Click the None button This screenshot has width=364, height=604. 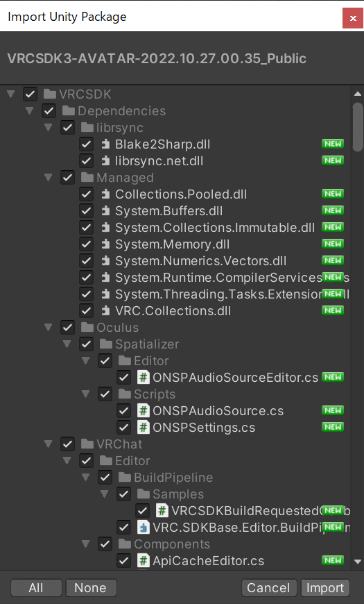91,588
